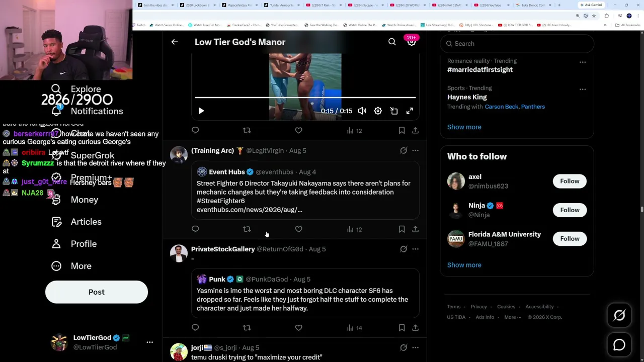Open the eventhubs.com news link

click(x=250, y=210)
